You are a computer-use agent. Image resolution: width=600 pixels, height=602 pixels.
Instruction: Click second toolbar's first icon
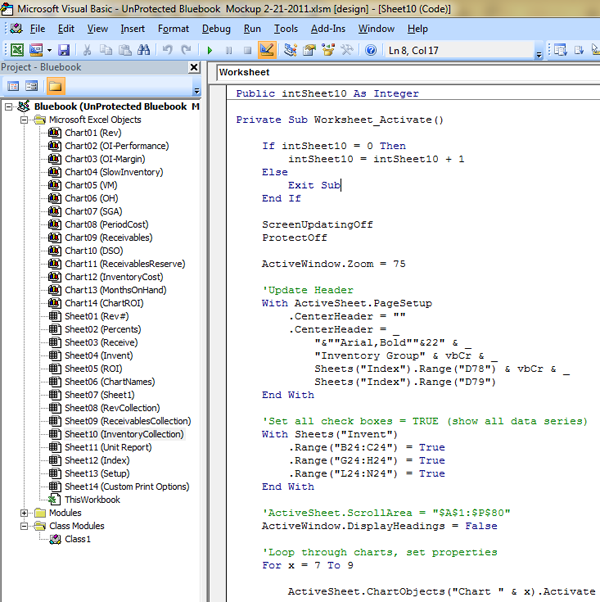click(x=560, y=50)
